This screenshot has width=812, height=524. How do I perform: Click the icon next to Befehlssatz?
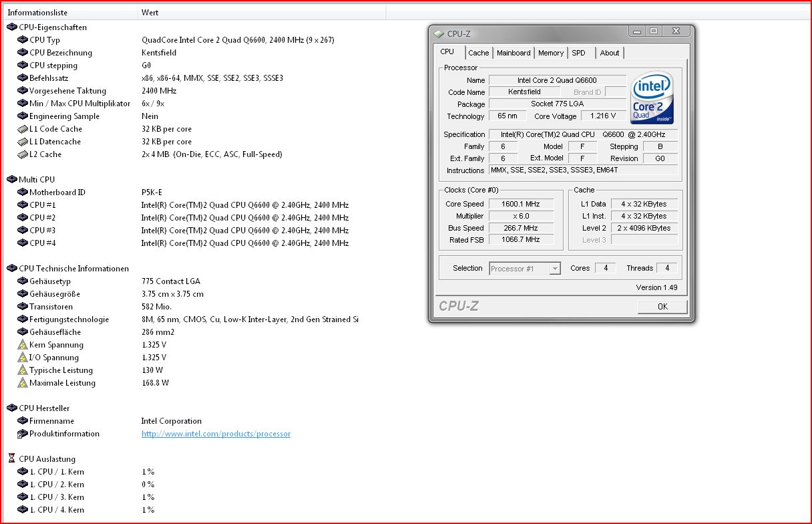23,78
